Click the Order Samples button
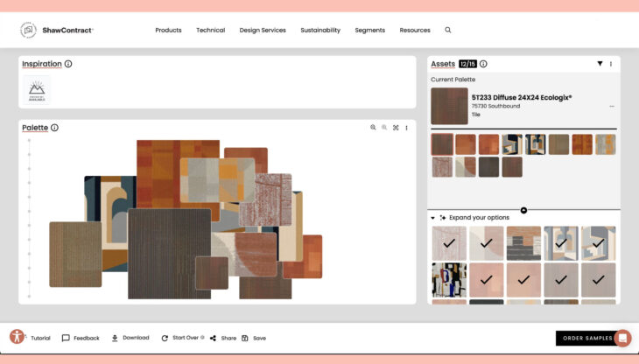Screen dimensions: 639x364 [586, 338]
